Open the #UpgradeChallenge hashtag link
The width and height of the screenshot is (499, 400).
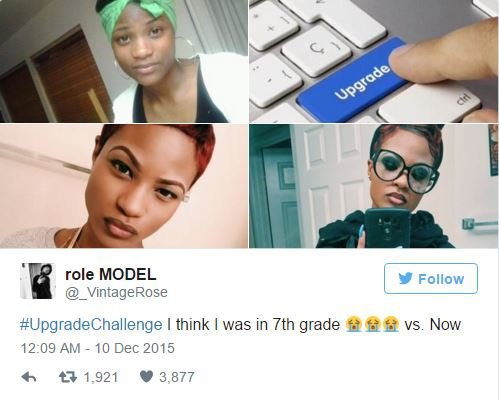(x=91, y=324)
